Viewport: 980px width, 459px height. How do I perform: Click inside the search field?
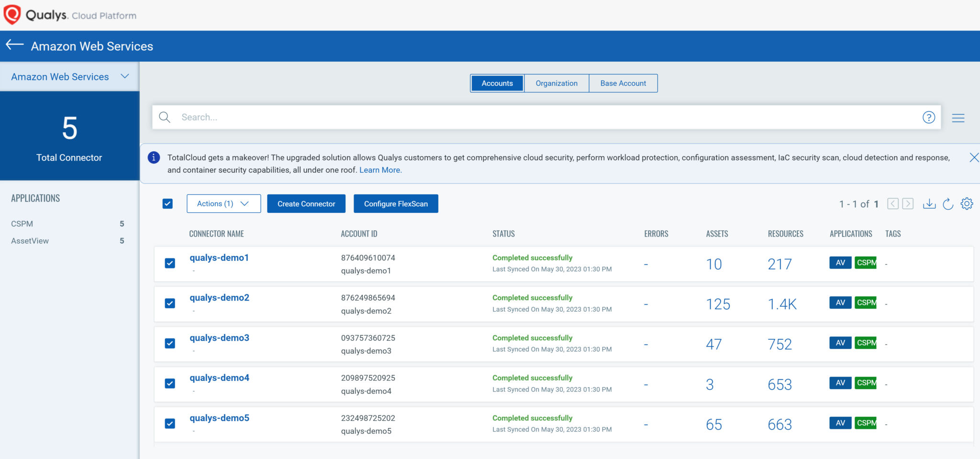click(x=335, y=117)
